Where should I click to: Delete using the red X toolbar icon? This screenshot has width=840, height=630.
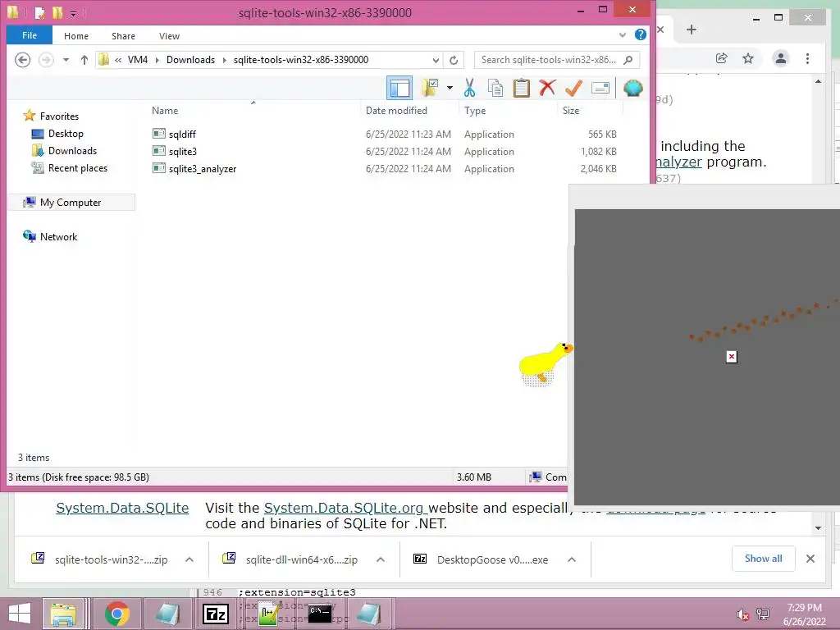point(547,88)
